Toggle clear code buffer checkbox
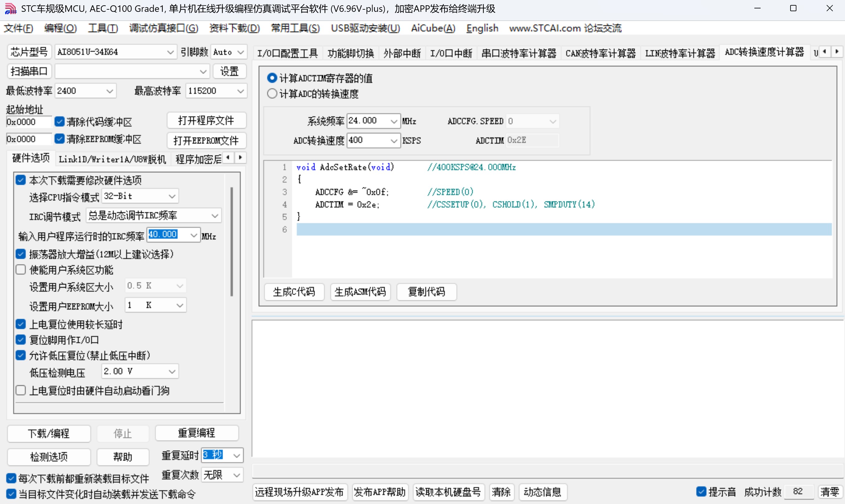Screen dimensions: 845x504 (59, 121)
